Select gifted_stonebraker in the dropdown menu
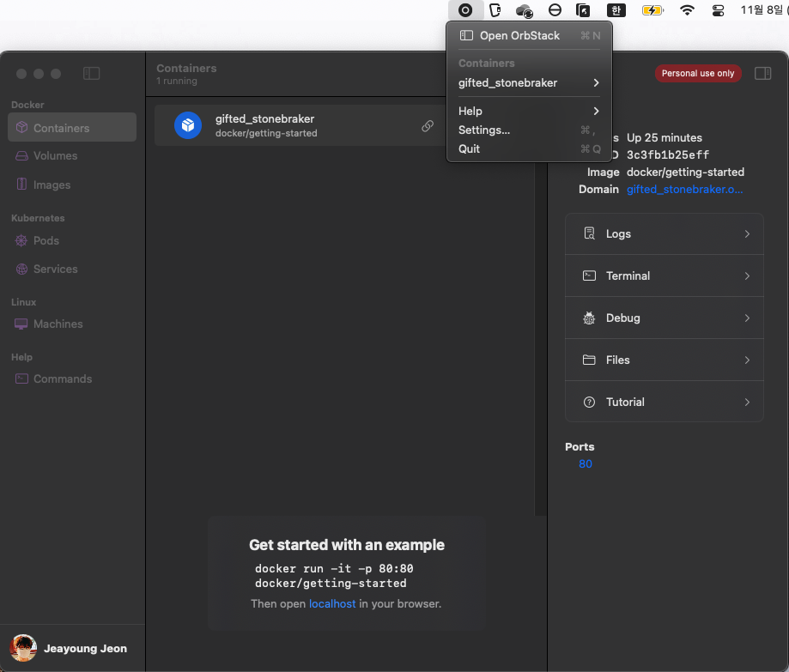789x672 pixels. 530,82
